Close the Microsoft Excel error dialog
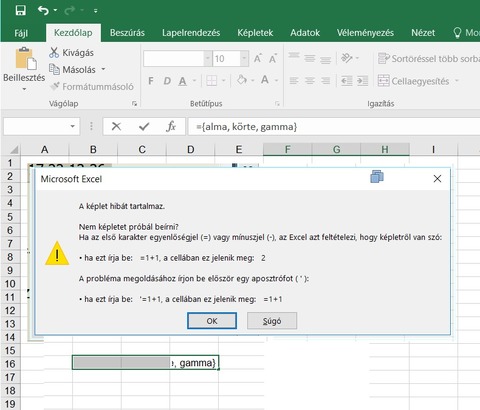Viewport: 480px width, 410px height. [437, 179]
